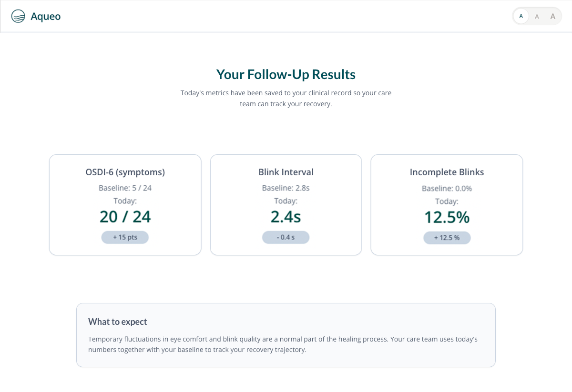The height and width of the screenshot is (392, 572).
Task: Select the small text size option
Action: point(521,16)
